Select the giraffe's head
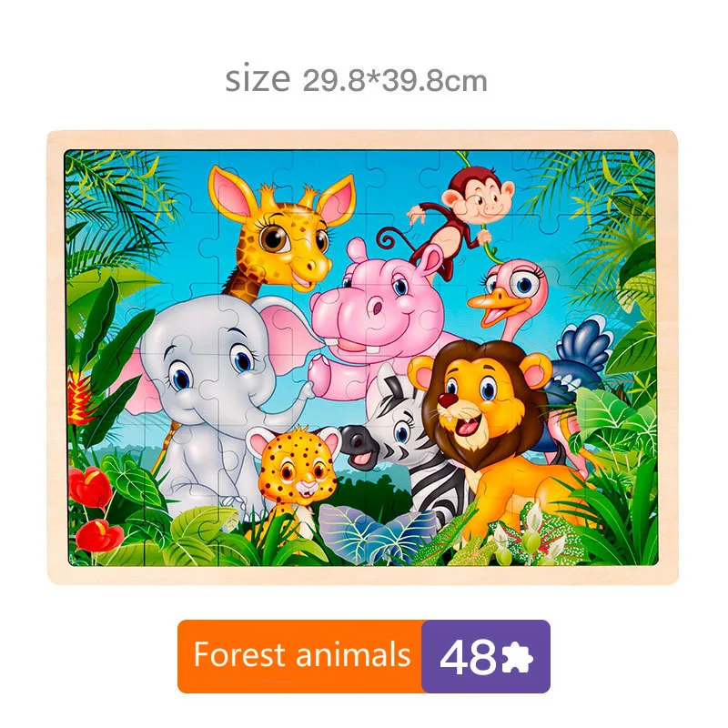This screenshot has height=728, width=728. tap(284, 228)
